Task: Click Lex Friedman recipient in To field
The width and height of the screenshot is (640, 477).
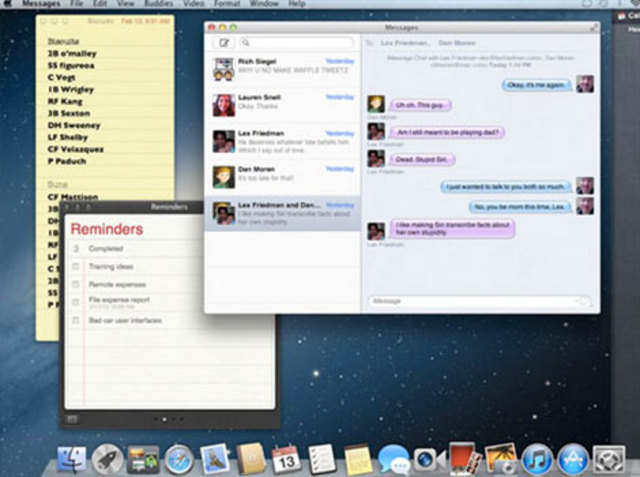Action: coord(404,43)
